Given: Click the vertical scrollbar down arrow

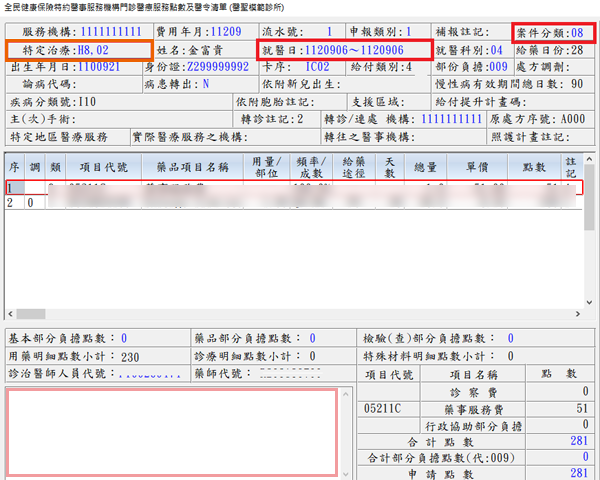Looking at the screenshot, I should pos(590,302).
